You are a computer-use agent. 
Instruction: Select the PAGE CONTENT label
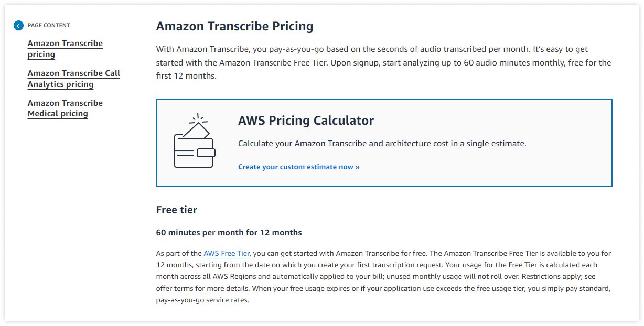[x=49, y=25]
